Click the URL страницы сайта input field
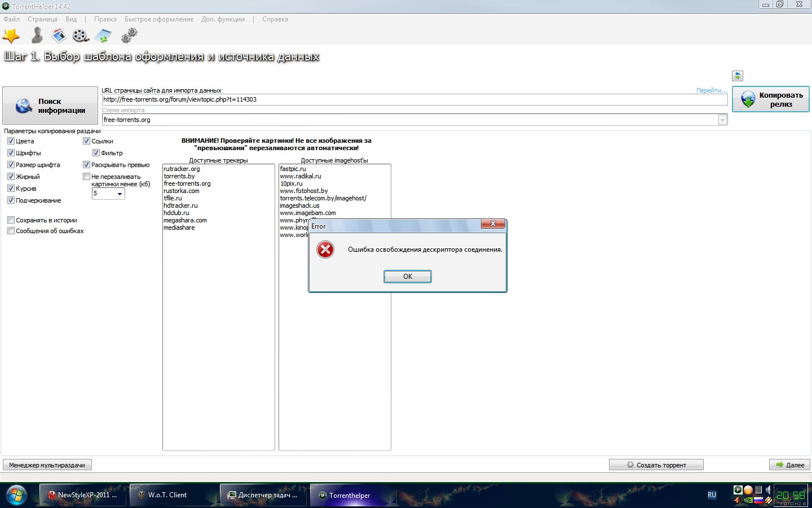This screenshot has height=508, width=812. [414, 99]
